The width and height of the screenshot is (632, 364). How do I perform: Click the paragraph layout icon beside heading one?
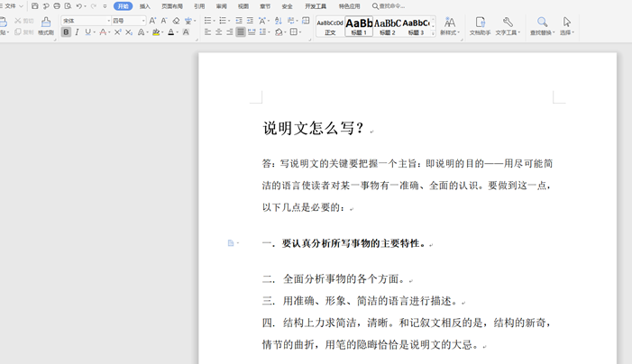click(231, 242)
